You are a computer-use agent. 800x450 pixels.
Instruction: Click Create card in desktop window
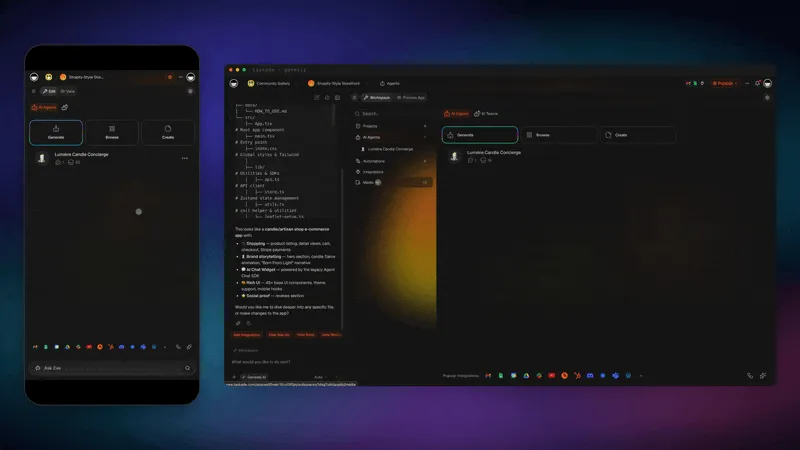pos(638,135)
